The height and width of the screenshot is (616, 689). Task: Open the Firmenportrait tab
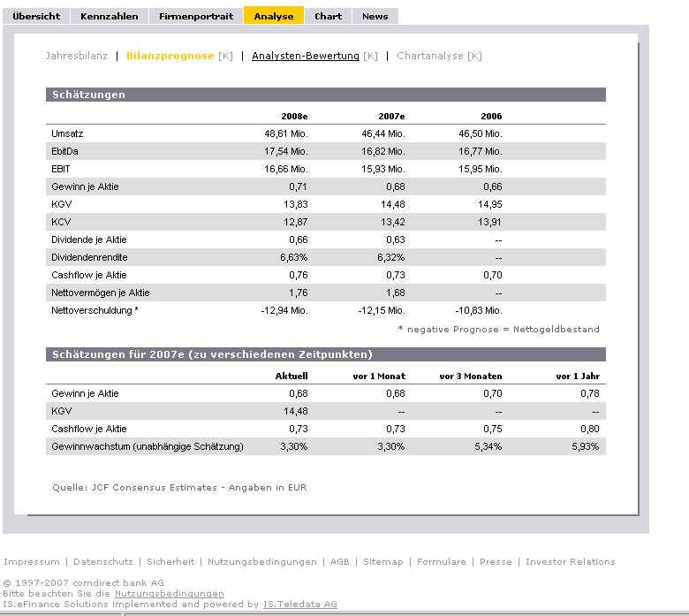tap(196, 16)
